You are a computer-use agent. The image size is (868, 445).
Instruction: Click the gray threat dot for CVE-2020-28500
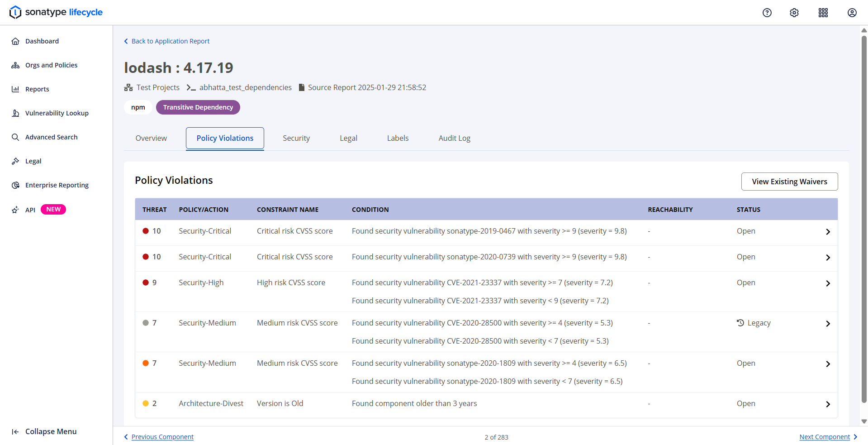pyautogui.click(x=146, y=323)
